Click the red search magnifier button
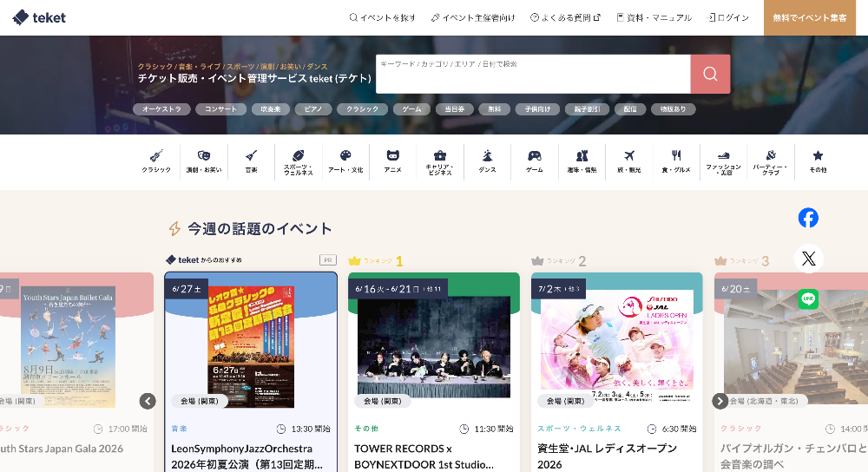 tap(710, 74)
